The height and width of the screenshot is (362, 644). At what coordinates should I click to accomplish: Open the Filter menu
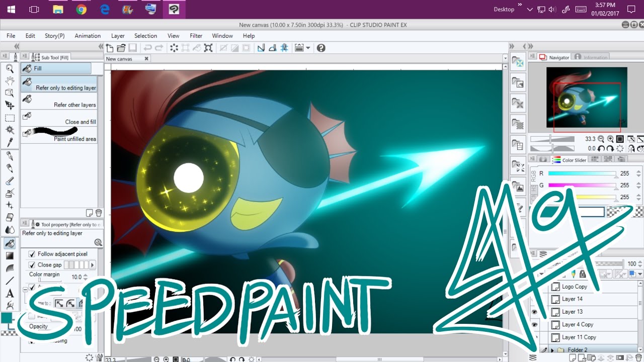(196, 36)
